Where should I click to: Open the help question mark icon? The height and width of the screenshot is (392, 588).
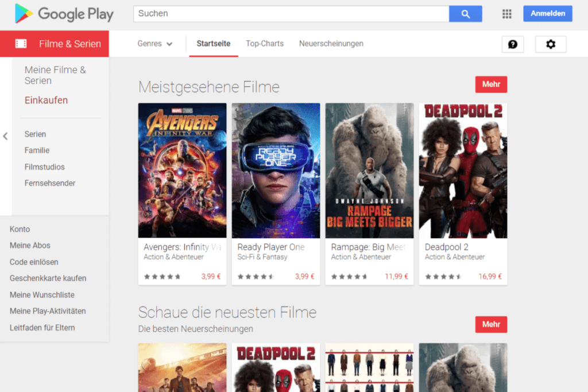point(513,44)
